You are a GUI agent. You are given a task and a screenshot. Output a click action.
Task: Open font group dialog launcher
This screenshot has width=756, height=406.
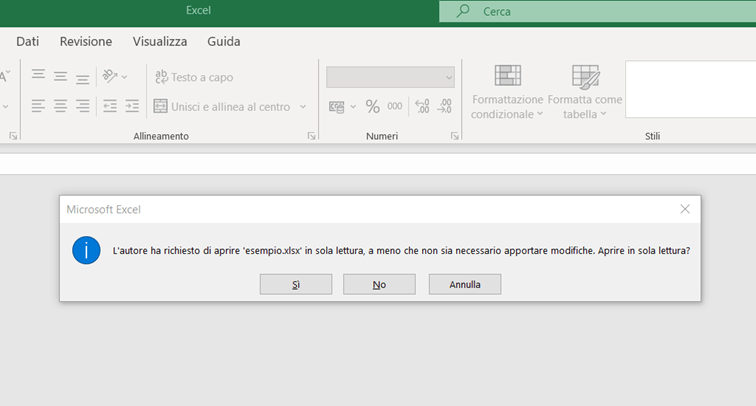point(14,136)
